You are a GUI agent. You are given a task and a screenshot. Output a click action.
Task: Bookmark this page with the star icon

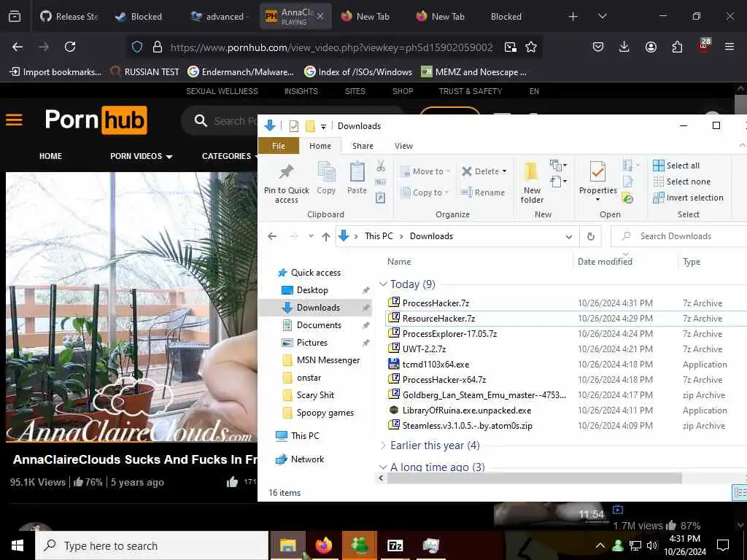pyautogui.click(x=531, y=47)
